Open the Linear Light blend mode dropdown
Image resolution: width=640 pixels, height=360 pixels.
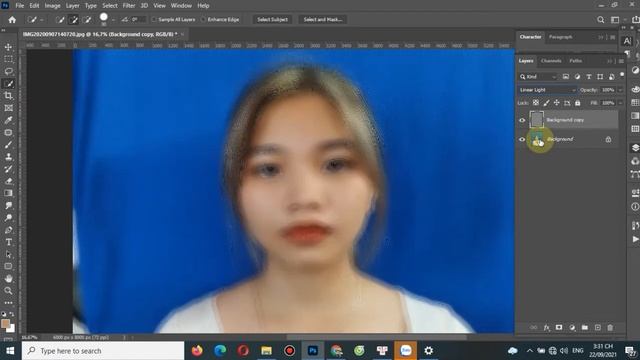pyautogui.click(x=547, y=90)
